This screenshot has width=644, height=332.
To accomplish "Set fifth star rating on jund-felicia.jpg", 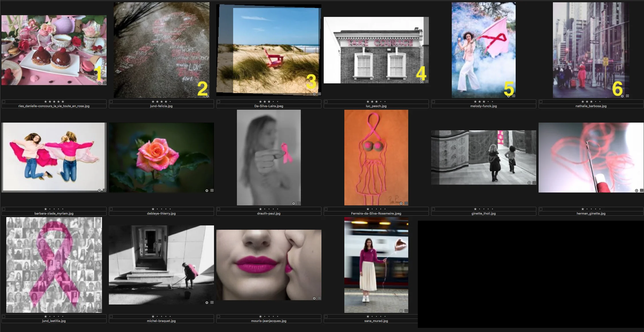I will (170, 102).
